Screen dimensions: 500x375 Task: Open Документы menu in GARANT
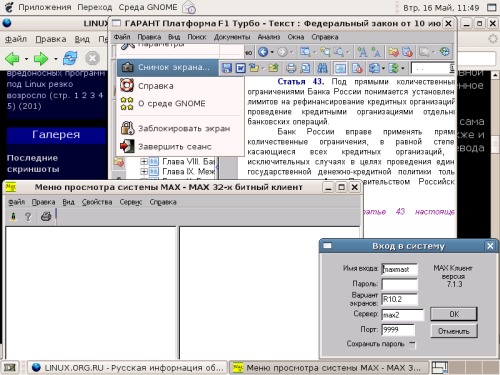point(232,37)
